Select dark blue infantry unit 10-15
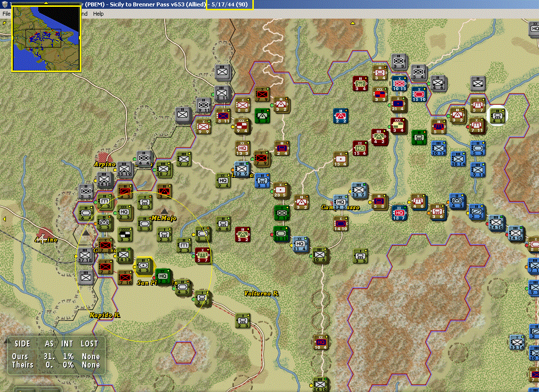Screen dimensions: 539x392 coord(399,84)
